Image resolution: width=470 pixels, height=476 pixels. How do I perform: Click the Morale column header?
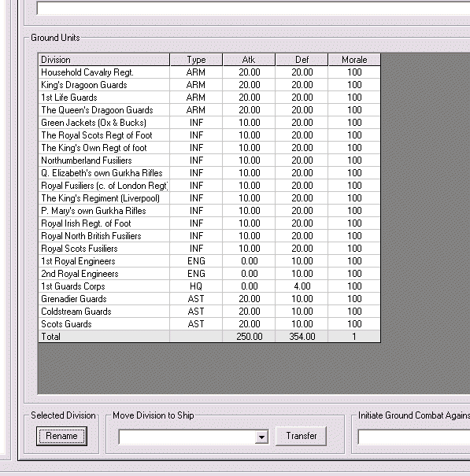click(354, 60)
